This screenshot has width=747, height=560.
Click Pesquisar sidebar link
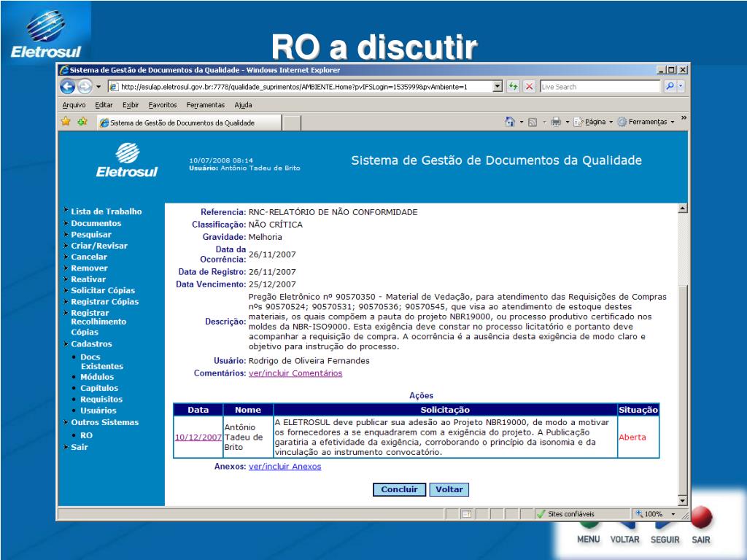pos(91,235)
